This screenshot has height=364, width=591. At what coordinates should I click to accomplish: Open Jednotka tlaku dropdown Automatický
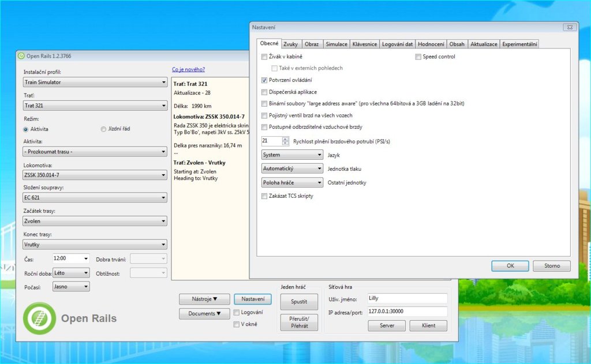click(292, 168)
